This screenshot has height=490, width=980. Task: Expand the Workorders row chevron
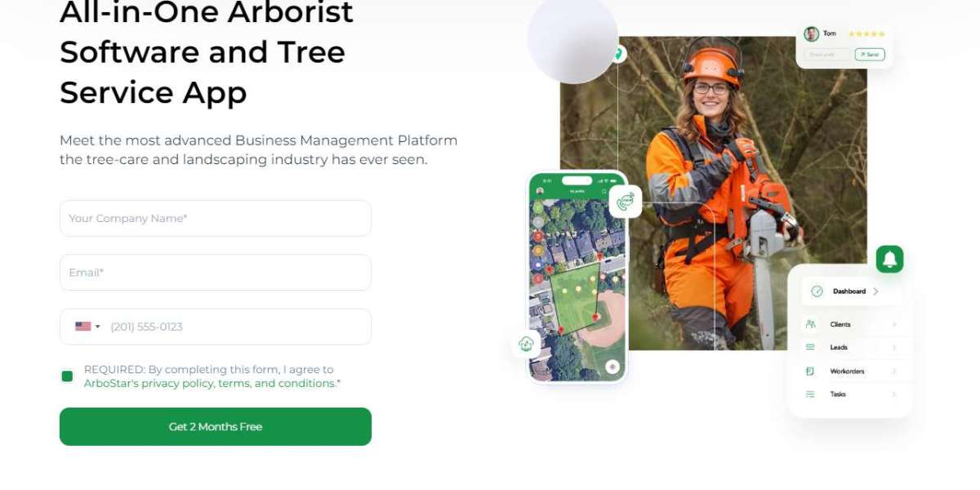[x=894, y=371]
